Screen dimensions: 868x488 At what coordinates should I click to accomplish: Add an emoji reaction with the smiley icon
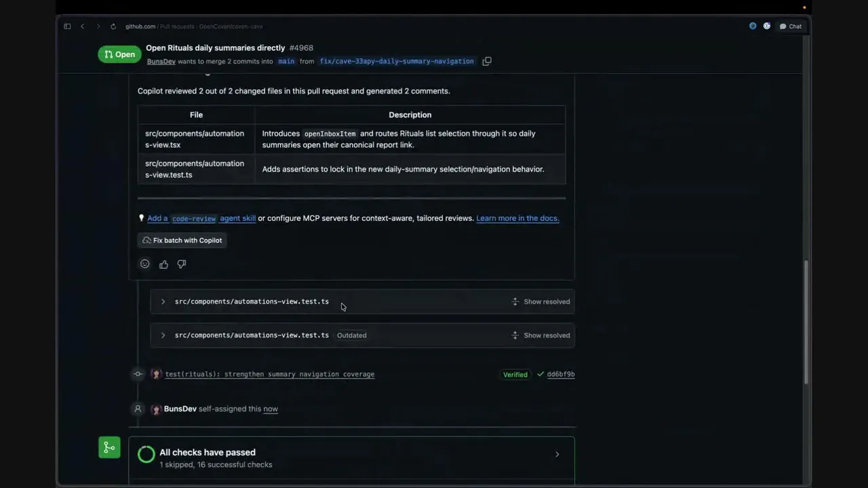(144, 264)
